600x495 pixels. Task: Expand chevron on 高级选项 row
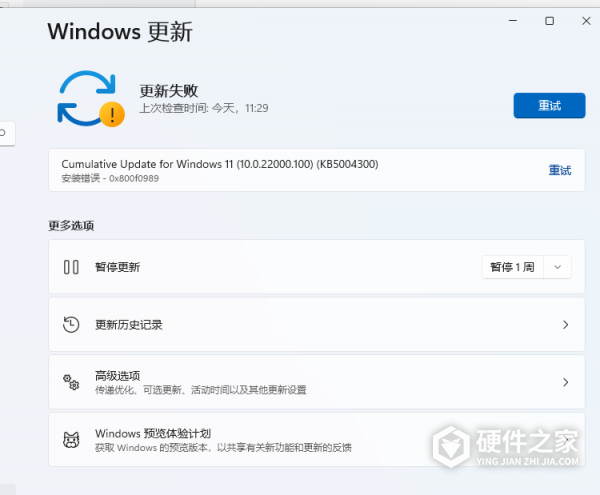tap(566, 382)
